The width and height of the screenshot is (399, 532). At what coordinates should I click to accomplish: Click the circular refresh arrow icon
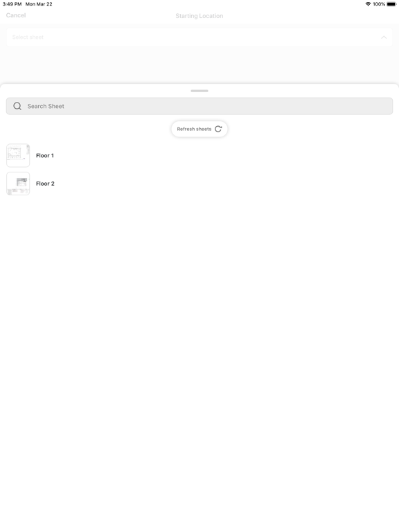click(x=218, y=129)
